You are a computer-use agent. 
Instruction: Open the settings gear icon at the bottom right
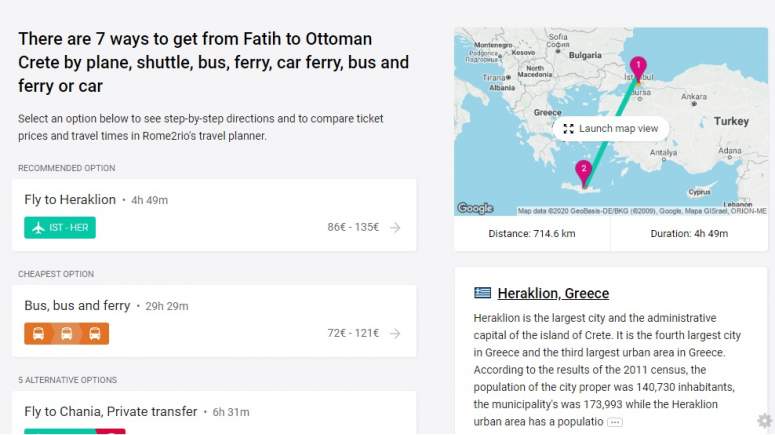(764, 421)
